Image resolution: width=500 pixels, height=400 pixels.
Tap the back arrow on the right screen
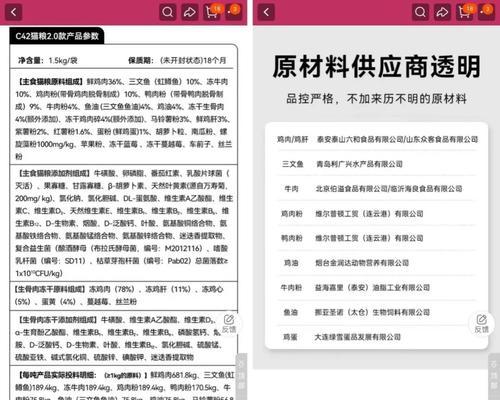point(266,12)
